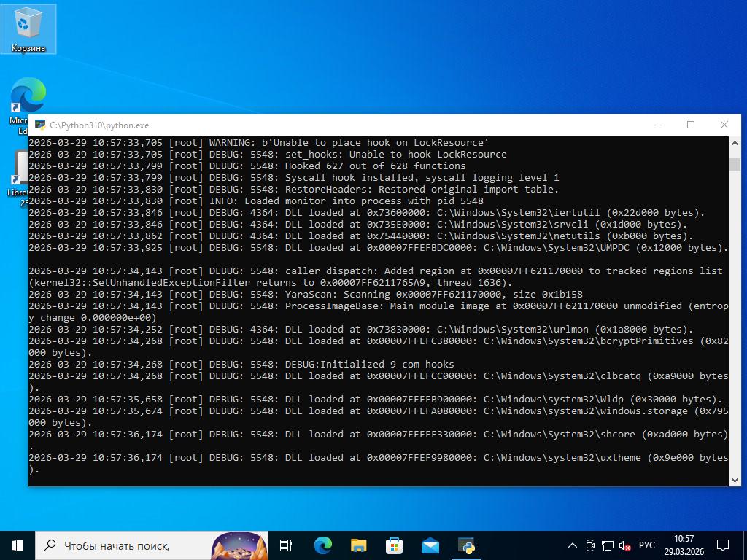Open the notification Action Center

click(x=723, y=545)
